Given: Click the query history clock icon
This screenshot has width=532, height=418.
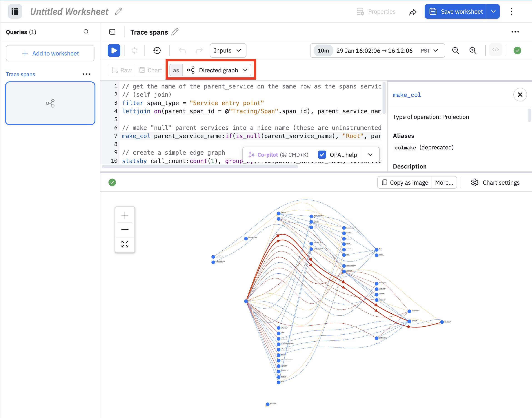Looking at the screenshot, I should pyautogui.click(x=157, y=50).
